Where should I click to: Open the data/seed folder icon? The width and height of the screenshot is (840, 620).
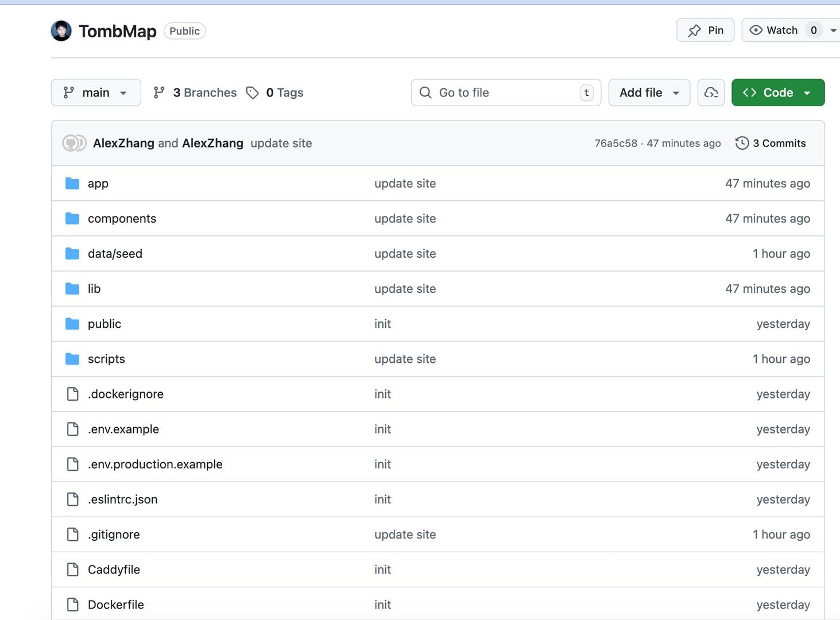point(72,253)
